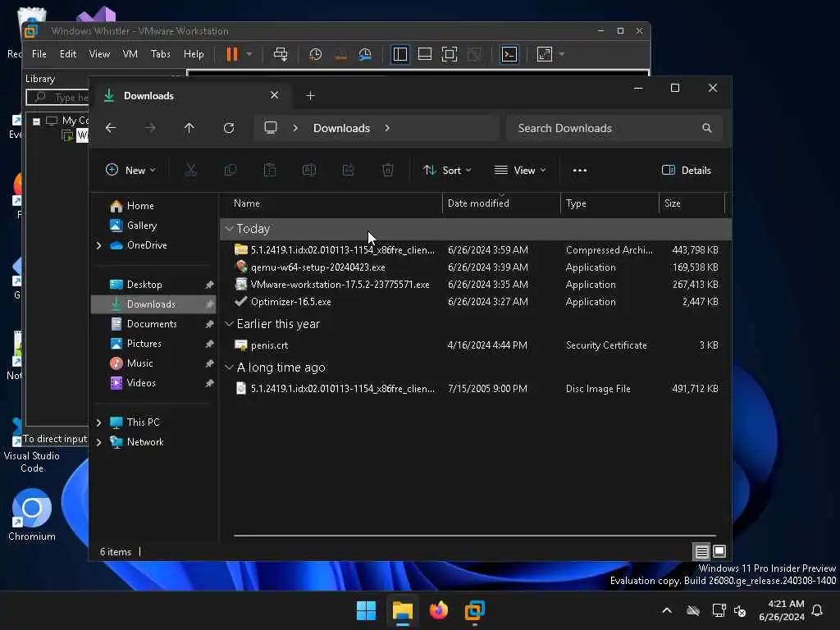Open VMware power dropdown arrow next to pause
Image resolution: width=840 pixels, height=630 pixels.
pyautogui.click(x=249, y=54)
